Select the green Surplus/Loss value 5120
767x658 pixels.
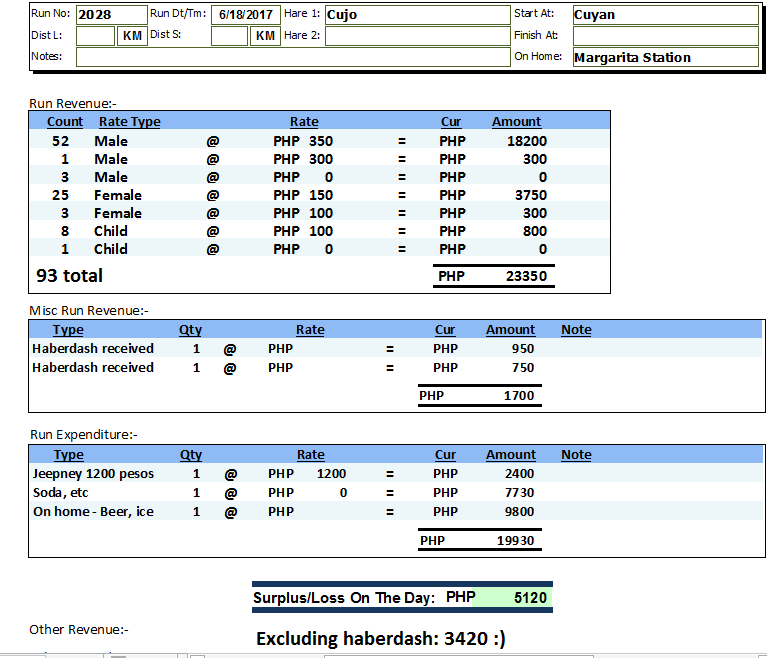click(x=529, y=598)
